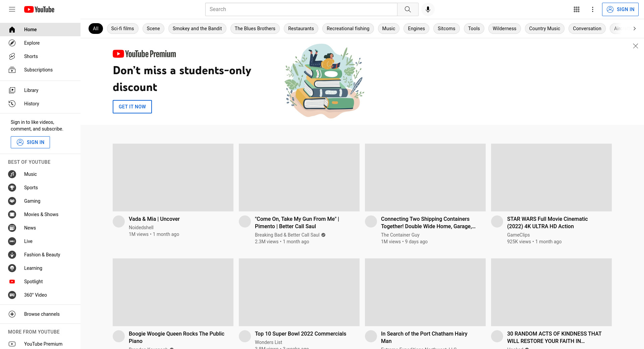
Task: Select the Scene chip
Action: [153, 29]
